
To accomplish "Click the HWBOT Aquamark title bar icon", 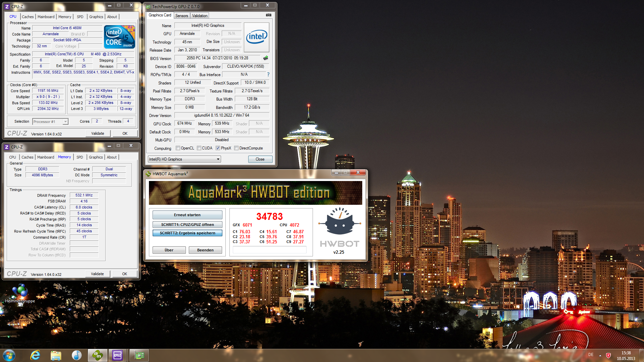I will point(148,174).
